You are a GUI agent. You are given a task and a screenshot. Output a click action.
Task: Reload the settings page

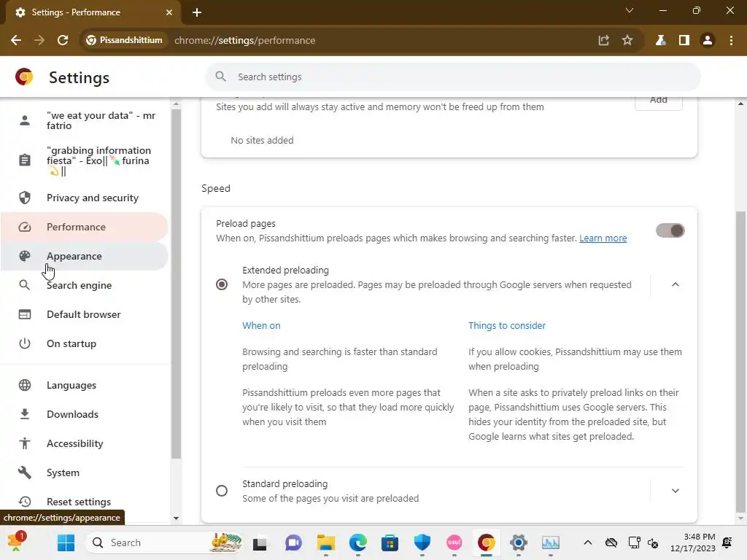pos(63,41)
